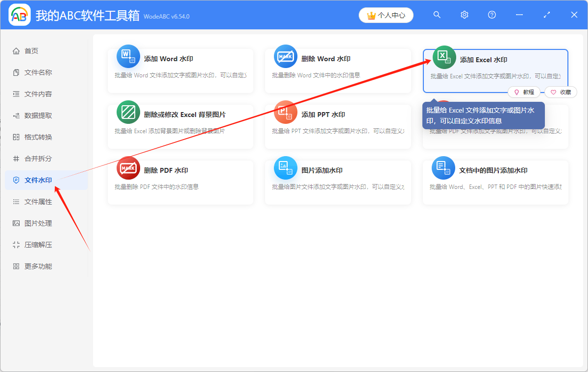This screenshot has height=372, width=588.
Task: Open the 添加 PPT 水印 tool icon
Action: [x=286, y=112]
